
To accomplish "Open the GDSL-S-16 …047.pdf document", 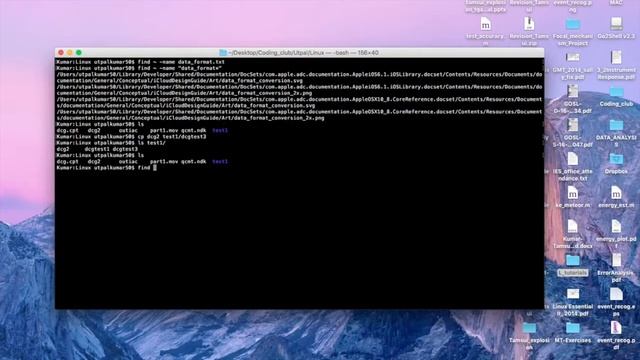I will coord(573,126).
